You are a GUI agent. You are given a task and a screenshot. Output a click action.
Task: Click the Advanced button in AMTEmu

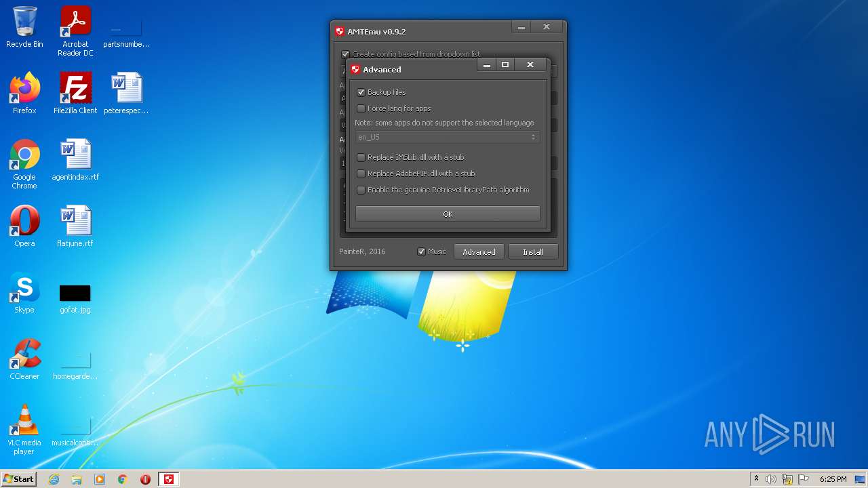(479, 251)
